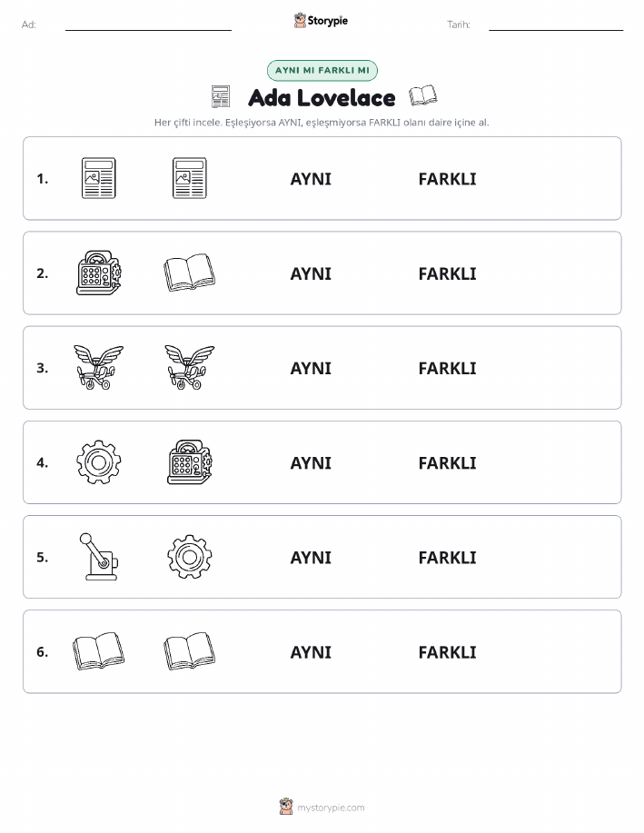Click the first open book in row 6
This screenshot has width=644, height=833.
[98, 650]
